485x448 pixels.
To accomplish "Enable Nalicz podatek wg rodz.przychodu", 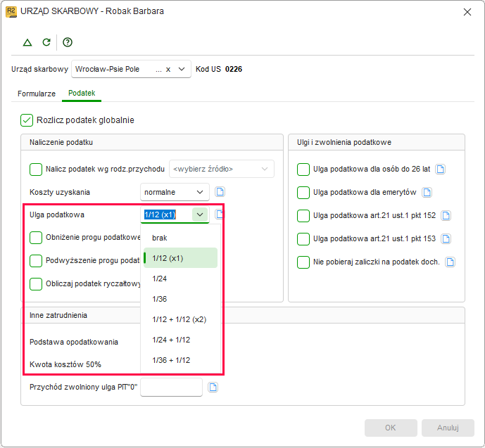I will [x=36, y=169].
